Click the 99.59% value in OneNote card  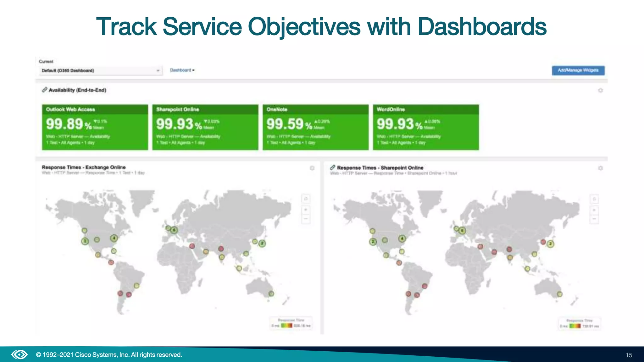289,124
